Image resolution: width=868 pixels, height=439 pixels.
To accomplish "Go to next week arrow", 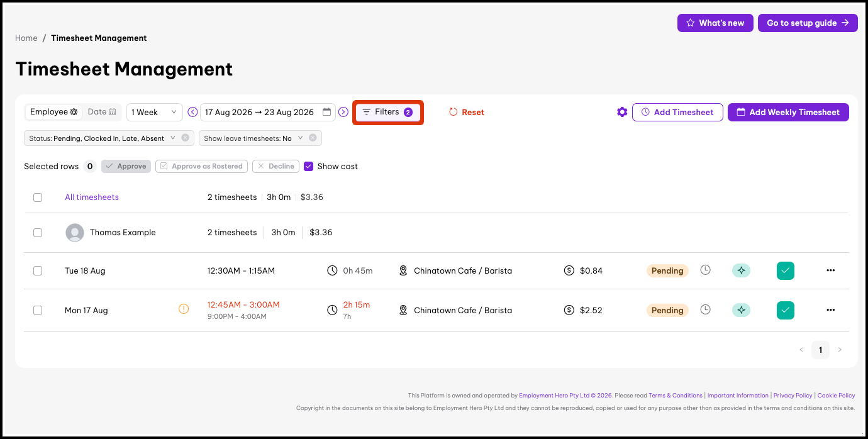I will (x=343, y=112).
